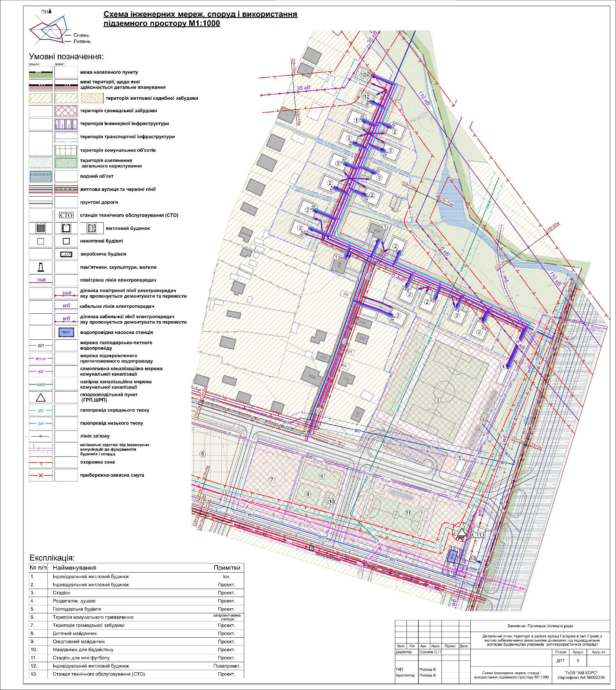Select the red crosshatch public building swatch
The width and height of the screenshot is (616, 690).
[66, 111]
